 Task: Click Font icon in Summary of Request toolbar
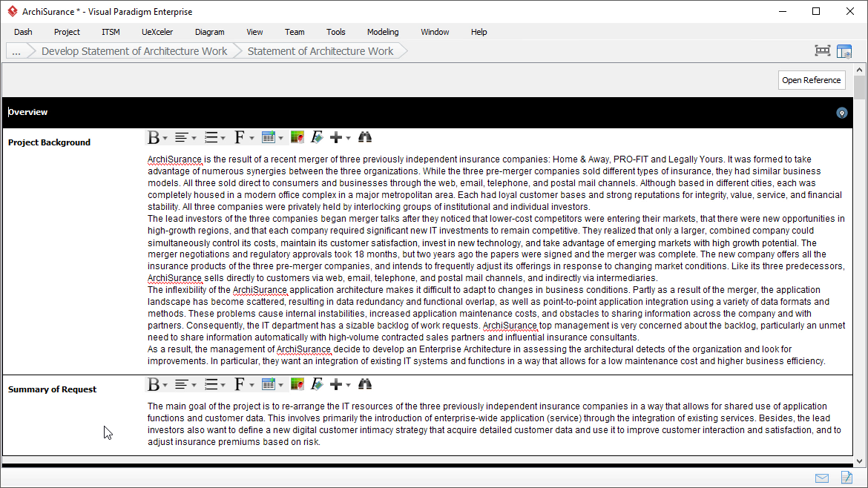(x=239, y=384)
